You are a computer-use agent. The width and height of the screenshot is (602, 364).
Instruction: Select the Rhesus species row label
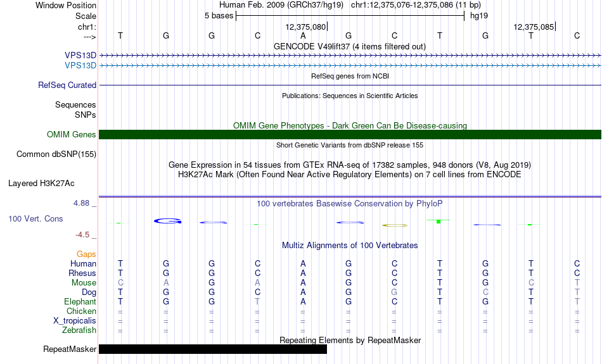pyautogui.click(x=82, y=273)
